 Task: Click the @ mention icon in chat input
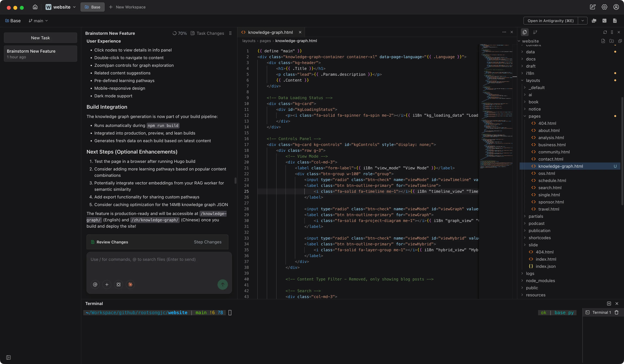pos(95,284)
